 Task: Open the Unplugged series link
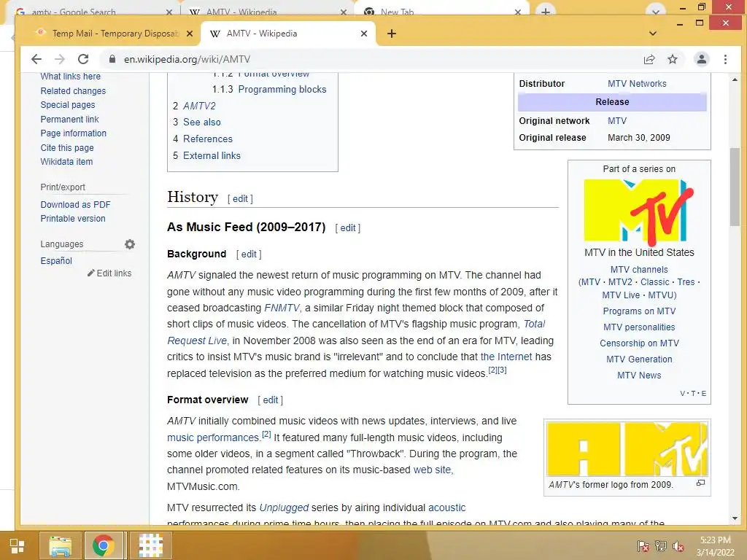[284, 507]
